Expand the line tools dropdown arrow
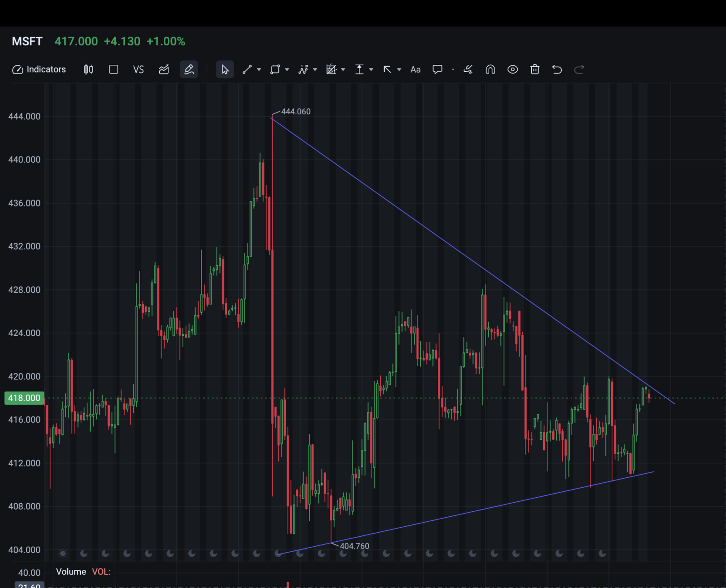726x588 pixels. point(259,69)
